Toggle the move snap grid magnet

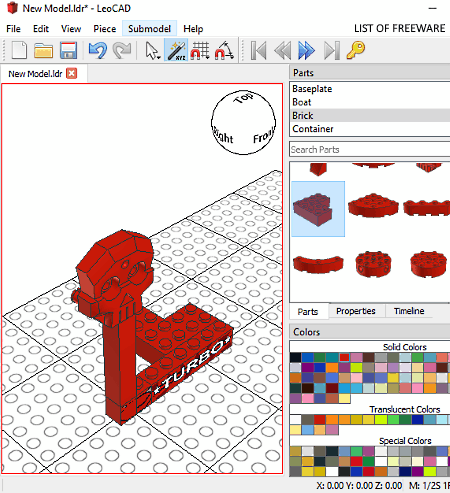(200, 50)
